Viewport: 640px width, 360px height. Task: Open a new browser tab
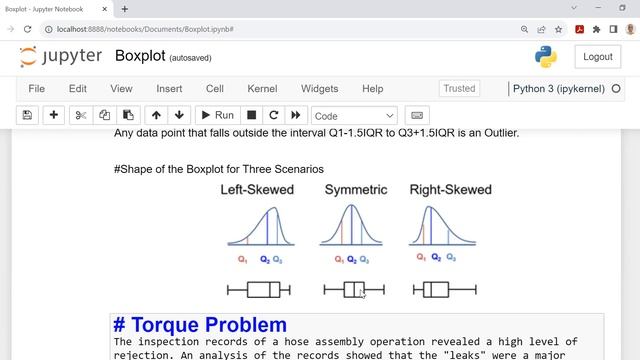click(124, 9)
